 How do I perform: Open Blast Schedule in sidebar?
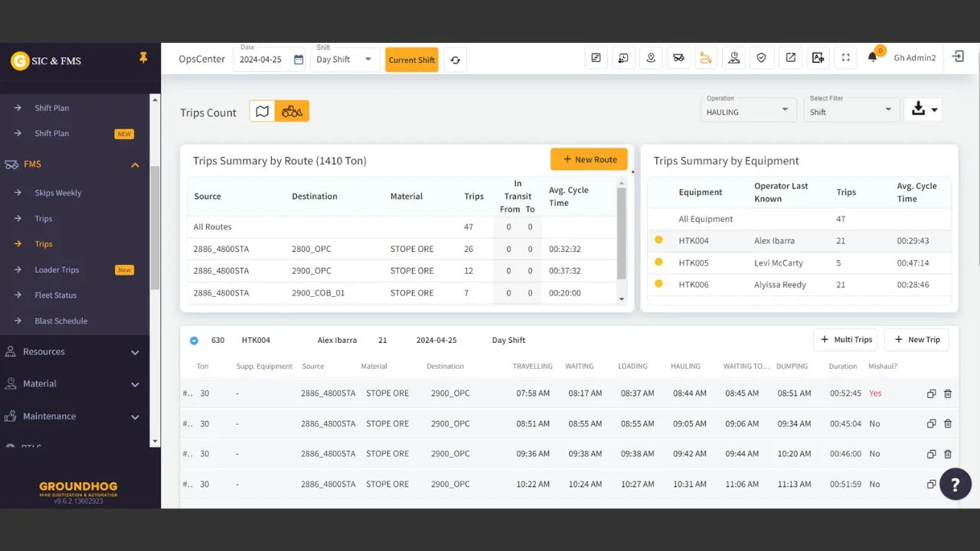click(x=60, y=321)
